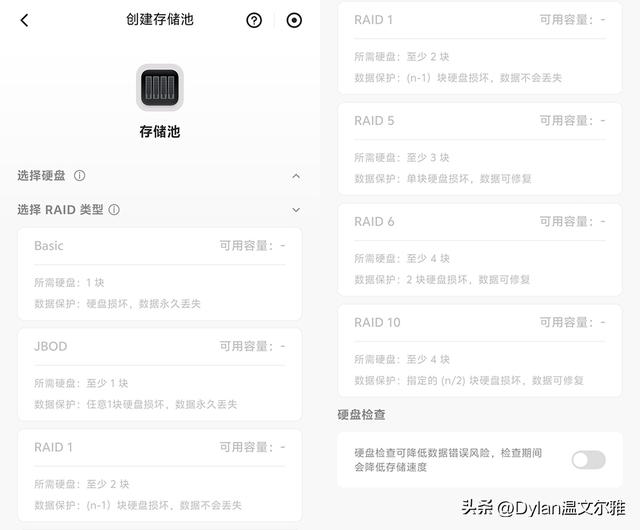
Task: Click '所需硬盘: 至少 1 块' text
Action: pyautogui.click(x=81, y=383)
